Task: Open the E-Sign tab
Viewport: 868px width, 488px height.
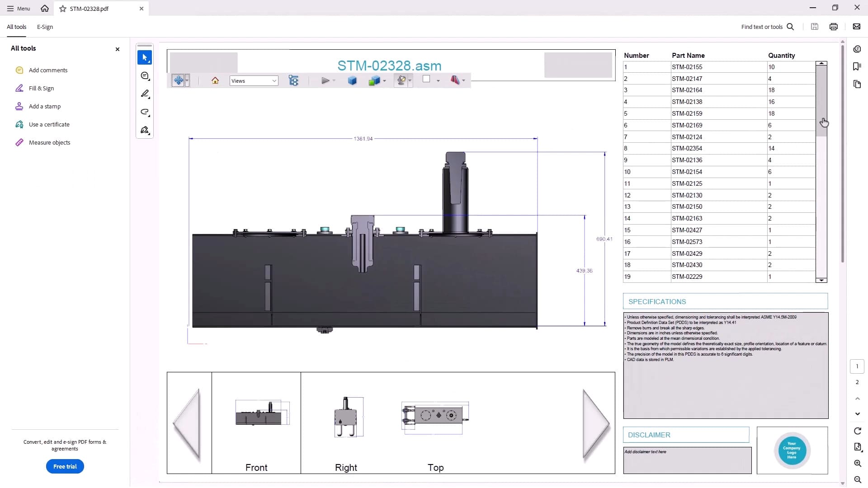Action: pos(45,27)
